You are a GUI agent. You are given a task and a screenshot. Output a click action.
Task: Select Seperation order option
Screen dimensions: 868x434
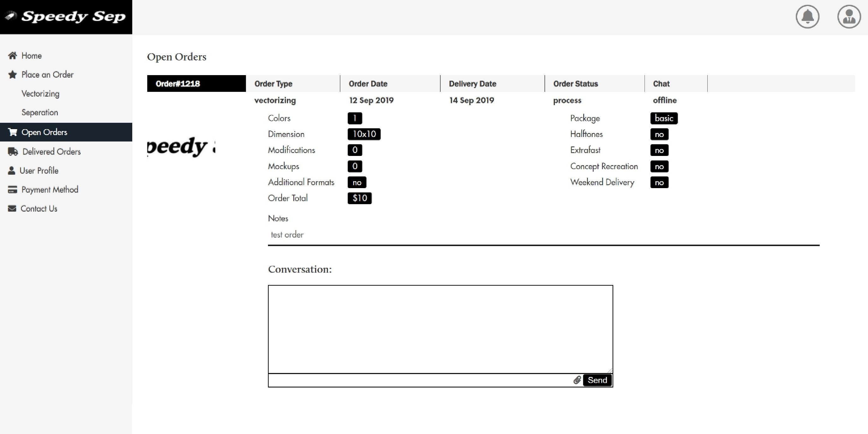coord(40,113)
